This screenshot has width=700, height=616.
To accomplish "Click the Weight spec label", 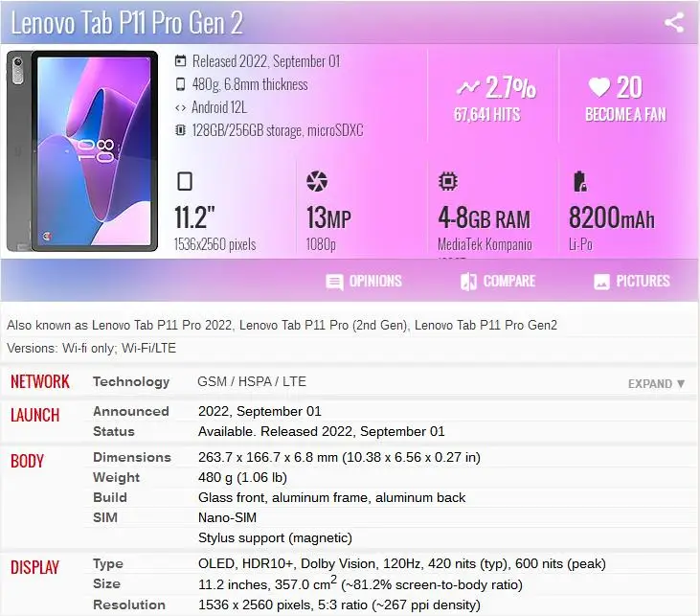I will tap(117, 477).
